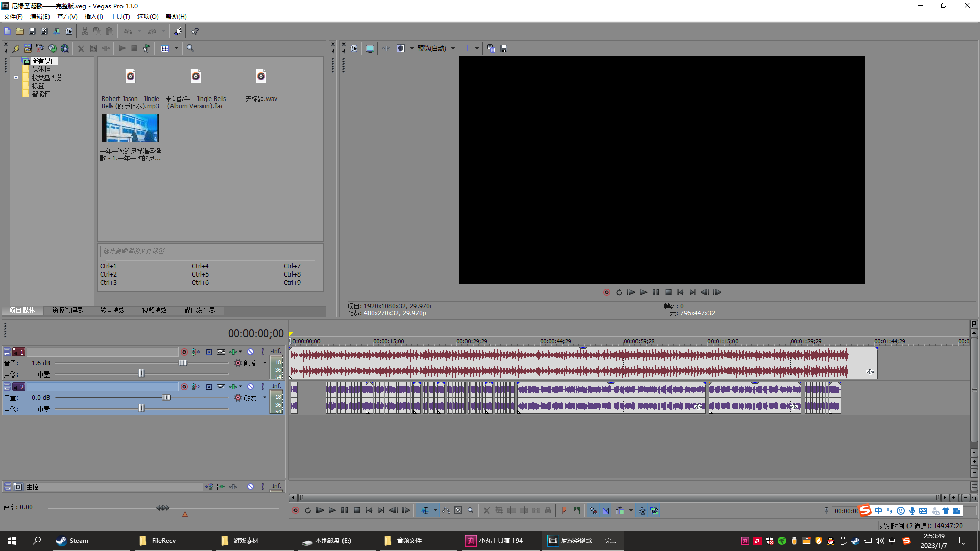
Task: Toggle loop playback in the preview transport
Action: (x=619, y=292)
